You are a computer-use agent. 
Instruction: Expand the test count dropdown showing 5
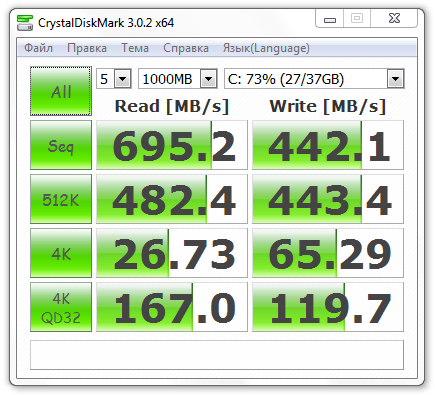[x=123, y=79]
